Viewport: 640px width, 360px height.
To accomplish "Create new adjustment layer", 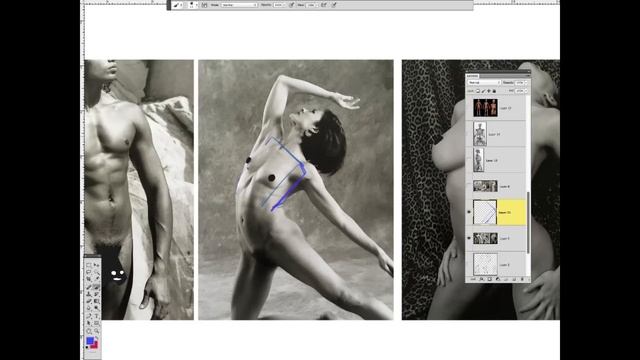I will coord(498,279).
